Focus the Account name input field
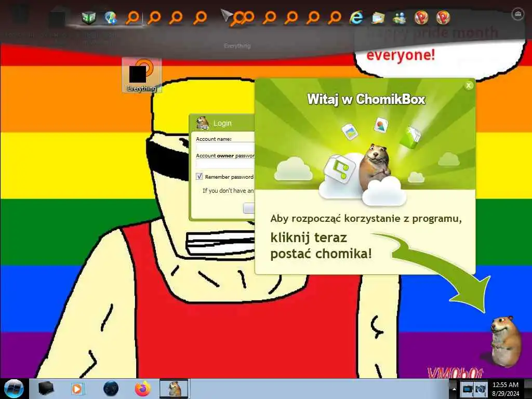The image size is (532, 399). click(x=225, y=147)
